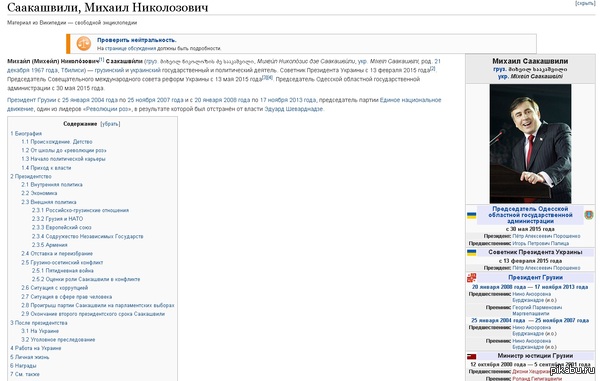Click the text Министр юстиции Грузии in infobox
600x381 pixels.
[x=535, y=356]
